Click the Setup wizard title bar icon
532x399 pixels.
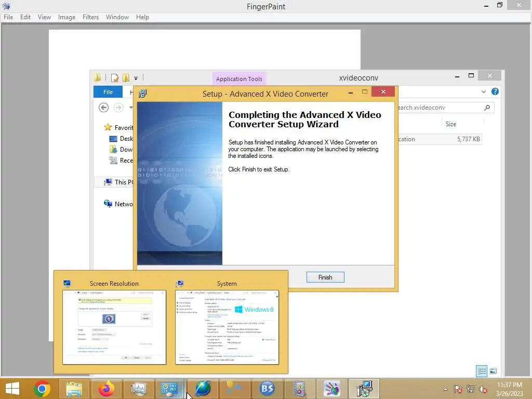[143, 94]
